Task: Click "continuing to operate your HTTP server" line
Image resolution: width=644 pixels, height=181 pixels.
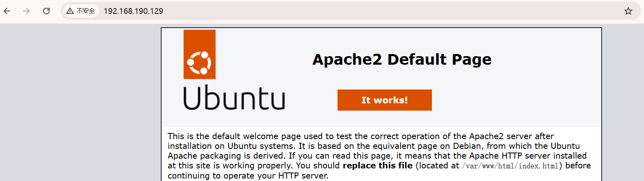Action: point(248,176)
